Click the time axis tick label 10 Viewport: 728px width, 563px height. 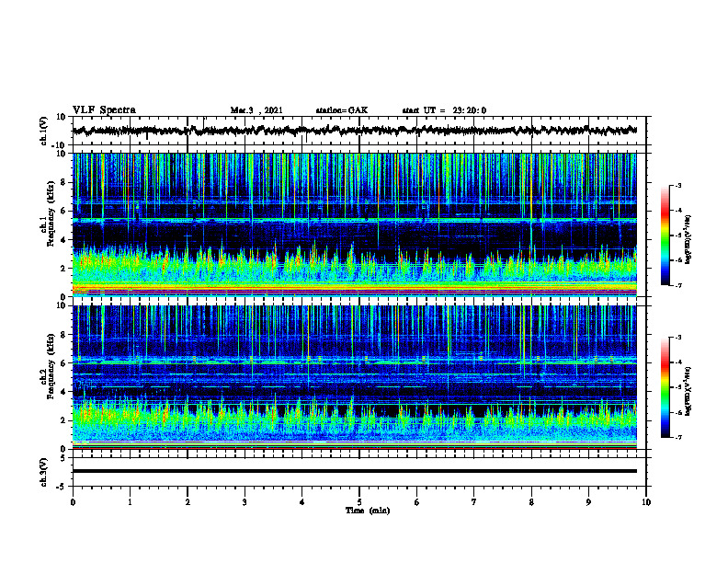point(646,502)
